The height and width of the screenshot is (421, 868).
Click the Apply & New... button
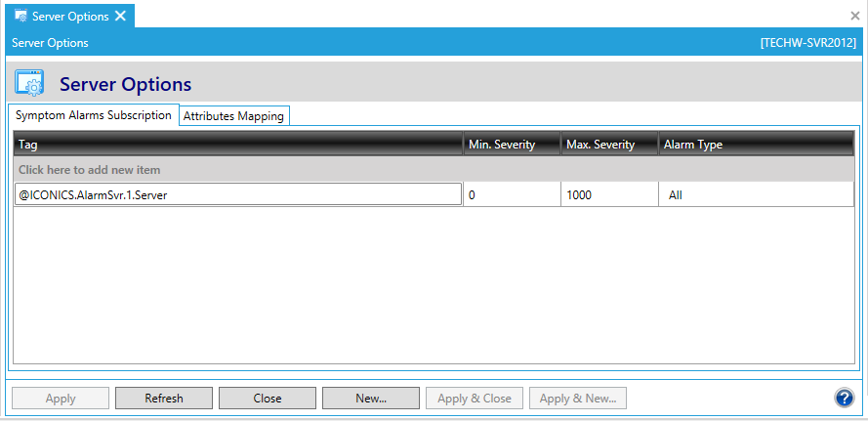point(578,399)
